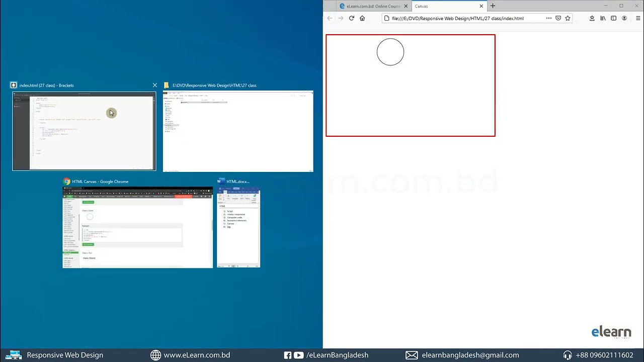Close the Brackets window thumbnail
The height and width of the screenshot is (362, 644).
154,85
